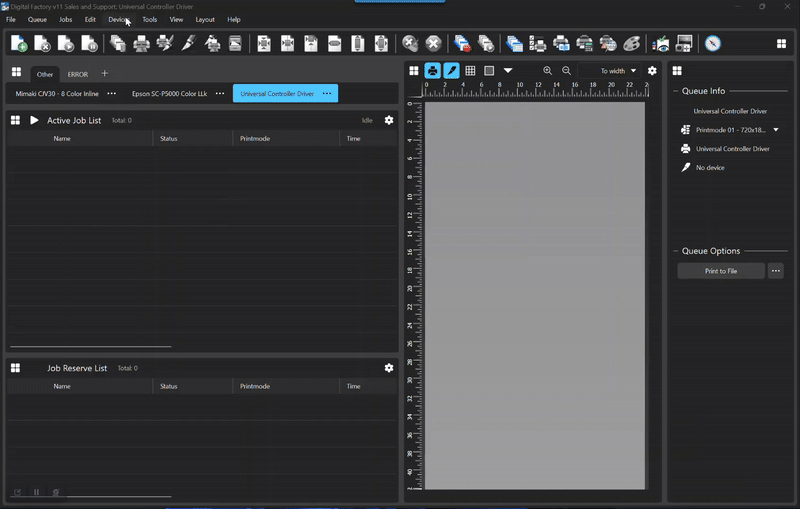Toggle the printer view button in preview toolbar

point(432,71)
